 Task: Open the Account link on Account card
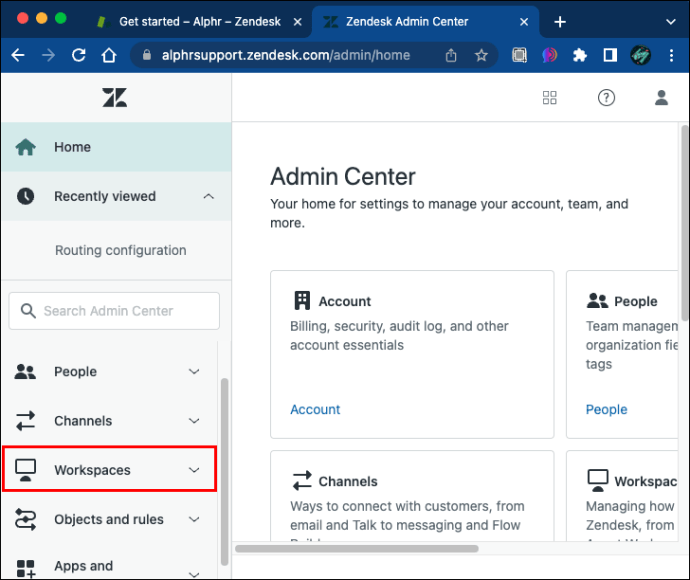[x=315, y=409]
